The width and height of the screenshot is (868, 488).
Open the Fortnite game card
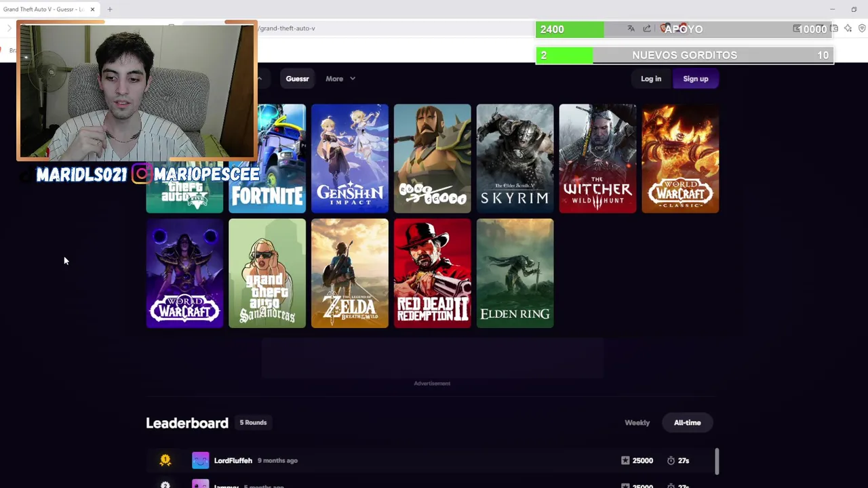pos(267,159)
